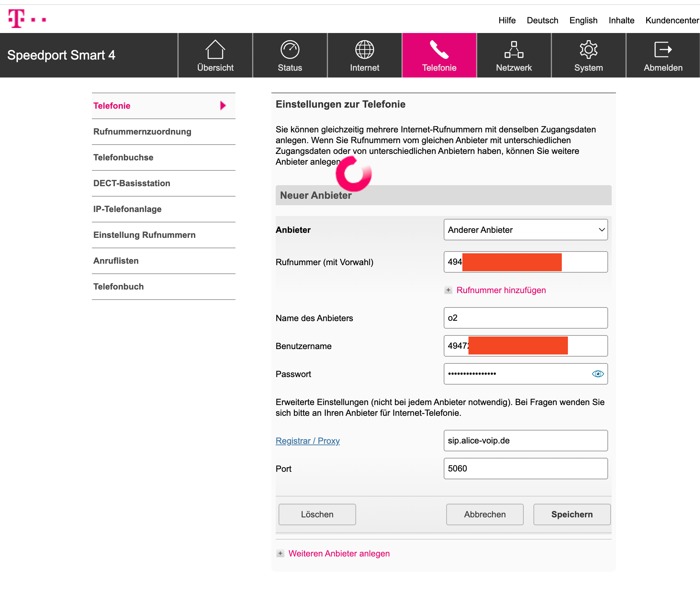Focus the Rufnummer (mit Vorwahl) field
The width and height of the screenshot is (700, 597).
[526, 262]
